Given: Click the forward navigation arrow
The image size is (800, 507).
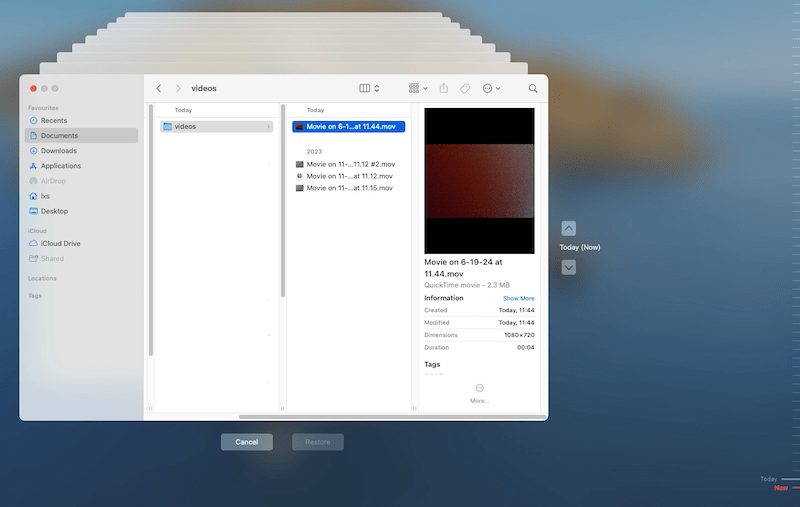Looking at the screenshot, I should [x=178, y=88].
